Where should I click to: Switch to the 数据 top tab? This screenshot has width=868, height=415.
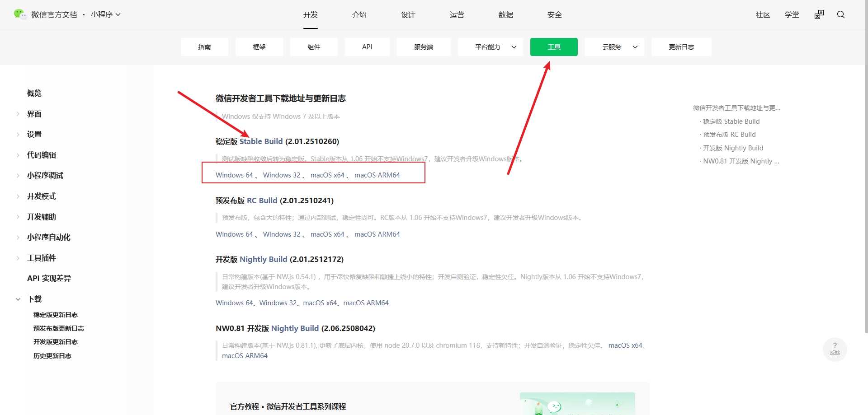tap(506, 14)
